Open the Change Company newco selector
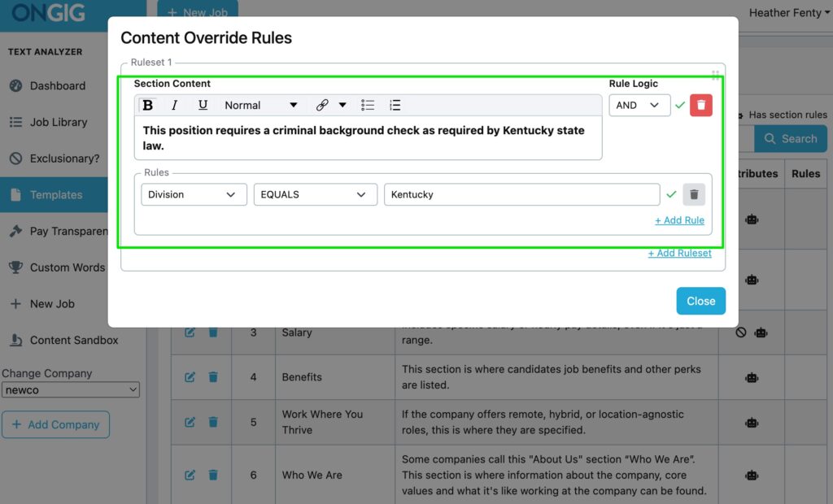Screen dimensions: 833x504 click(71, 390)
